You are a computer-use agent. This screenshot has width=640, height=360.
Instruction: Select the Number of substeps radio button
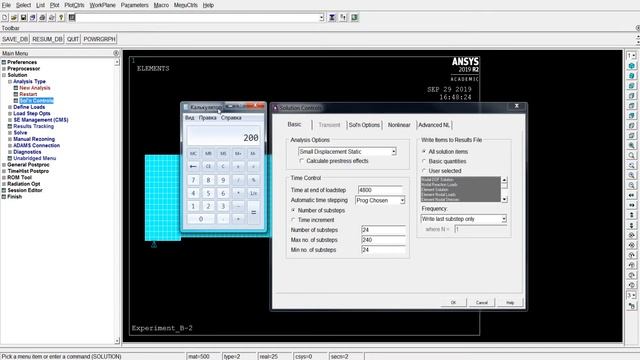tap(293, 210)
